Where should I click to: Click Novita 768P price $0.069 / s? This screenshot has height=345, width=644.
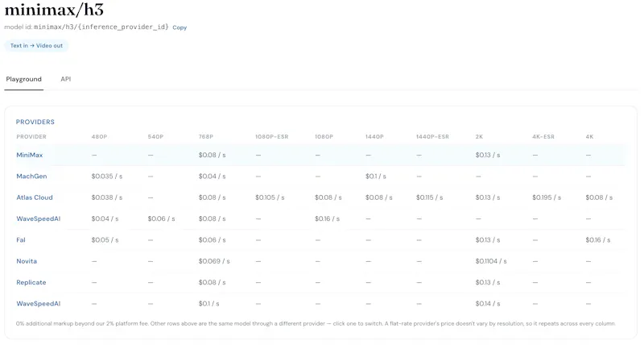(x=214, y=261)
